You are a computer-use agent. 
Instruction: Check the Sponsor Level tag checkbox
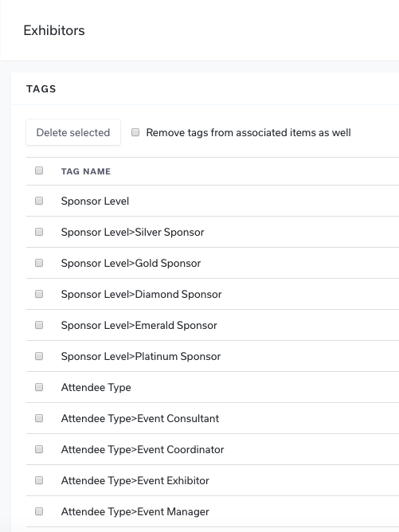(x=39, y=201)
